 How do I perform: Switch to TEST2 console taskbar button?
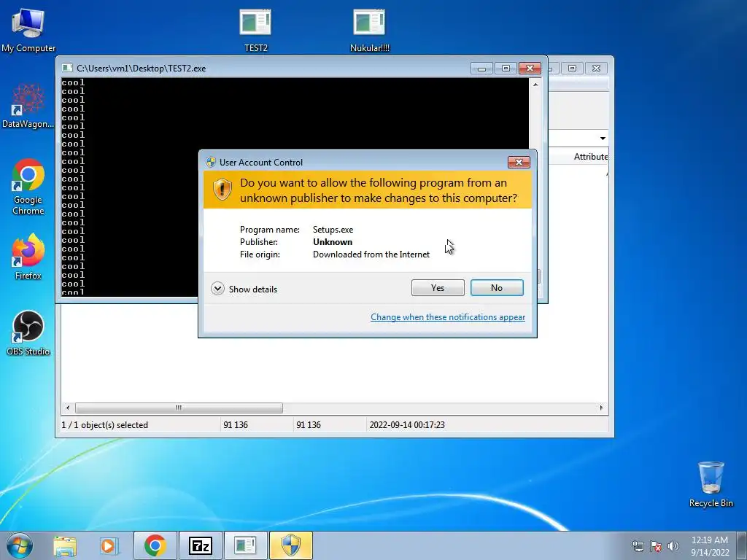point(245,545)
